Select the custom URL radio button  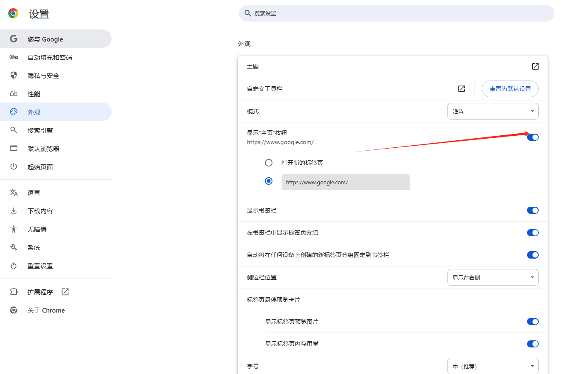coord(269,181)
